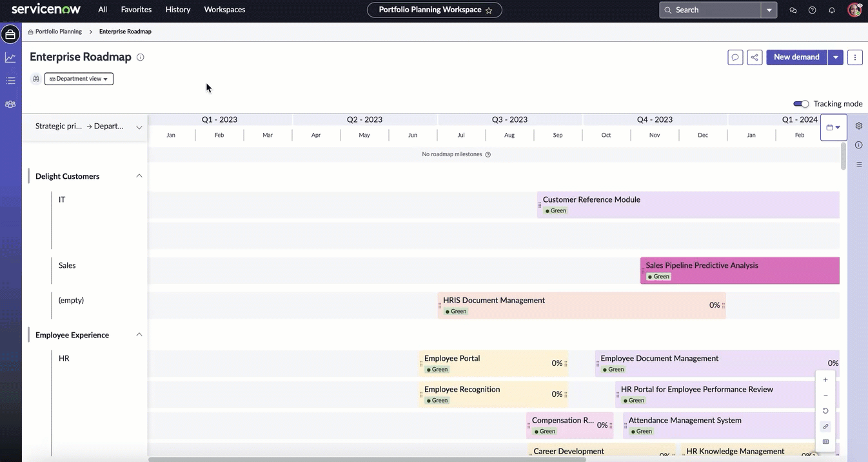The width and height of the screenshot is (868, 462).
Task: Expand the Strategic priority grouping chevron
Action: 139,127
